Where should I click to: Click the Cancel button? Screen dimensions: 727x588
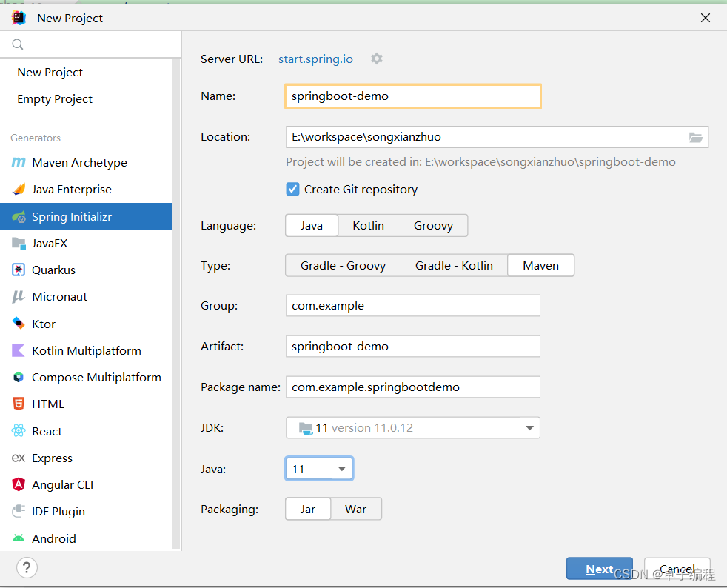point(677,569)
